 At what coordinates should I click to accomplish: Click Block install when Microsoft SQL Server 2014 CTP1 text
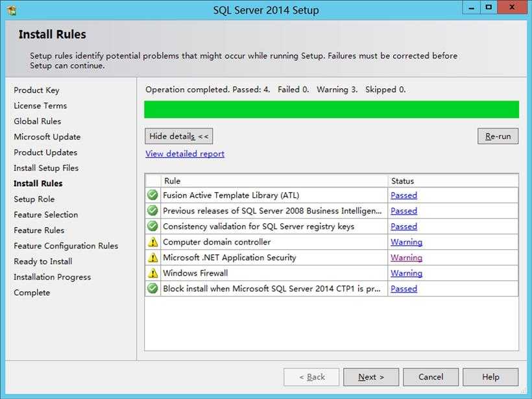coord(272,289)
